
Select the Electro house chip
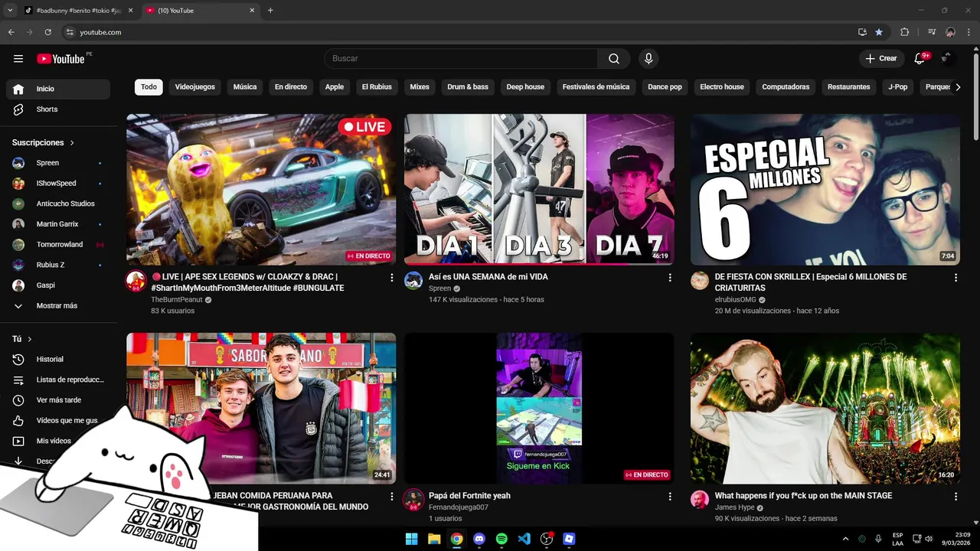click(722, 87)
